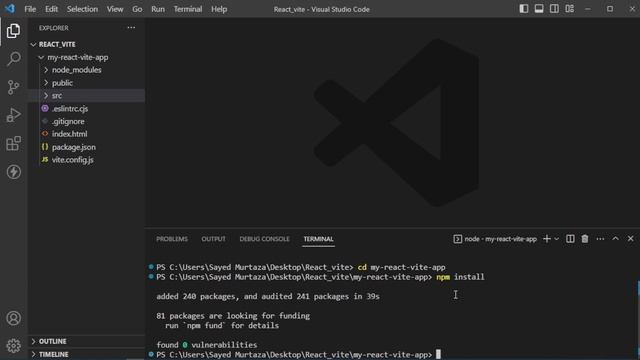Kill the terminal with trash icon
This screenshot has width=640, height=360.
585,239
